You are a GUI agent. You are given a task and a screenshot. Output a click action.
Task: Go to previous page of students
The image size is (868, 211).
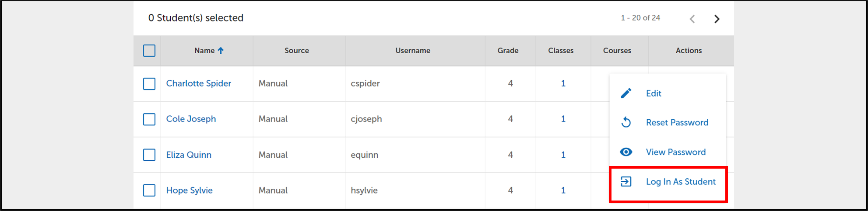pyautogui.click(x=692, y=19)
